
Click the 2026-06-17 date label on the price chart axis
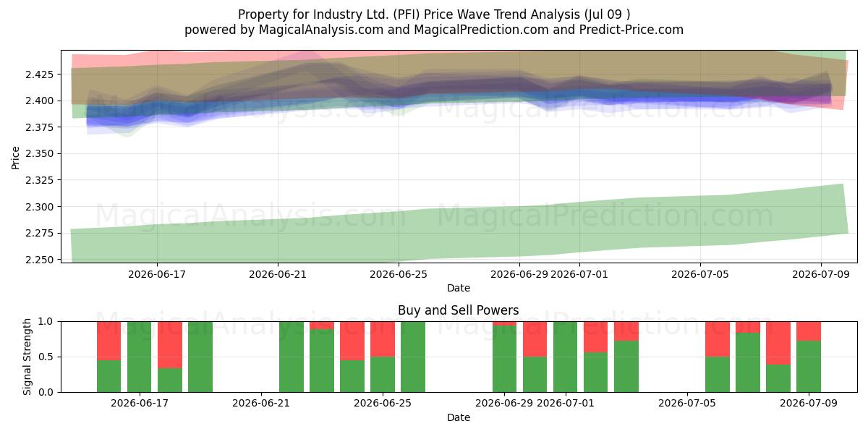point(157,274)
